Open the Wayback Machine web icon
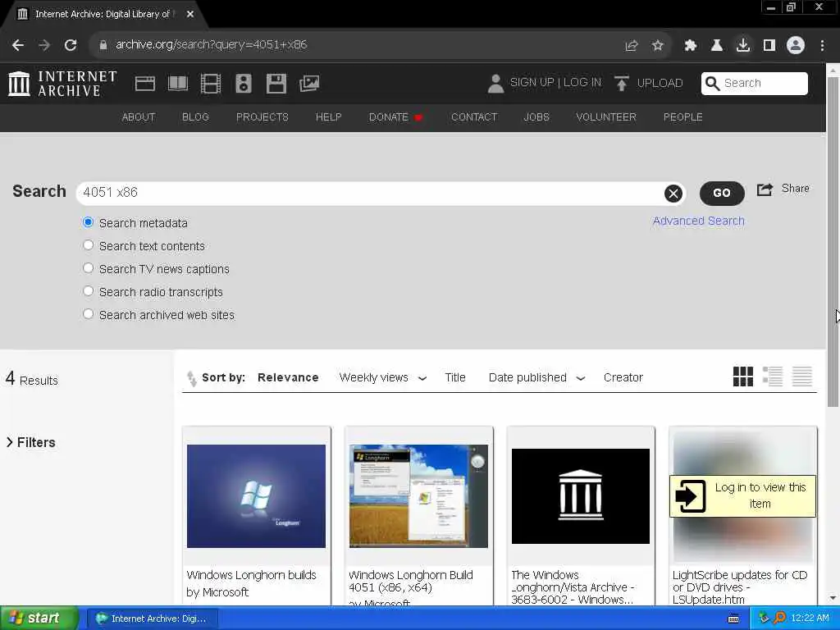The image size is (840, 630). click(144, 84)
